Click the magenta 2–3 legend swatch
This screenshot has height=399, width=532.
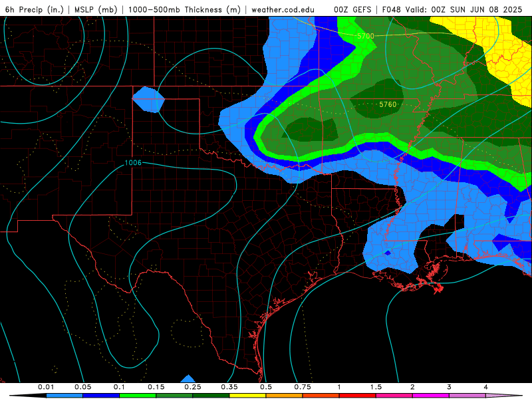point(431,396)
